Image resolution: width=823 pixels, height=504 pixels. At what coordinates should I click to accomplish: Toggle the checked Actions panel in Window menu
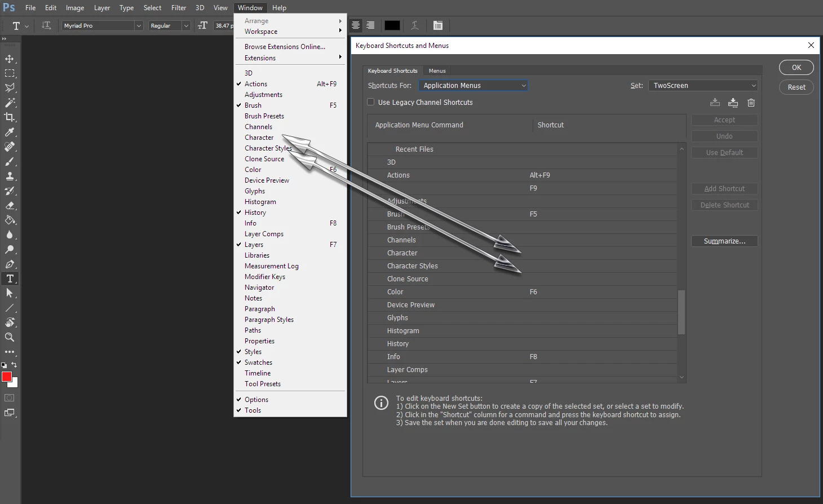click(290, 84)
